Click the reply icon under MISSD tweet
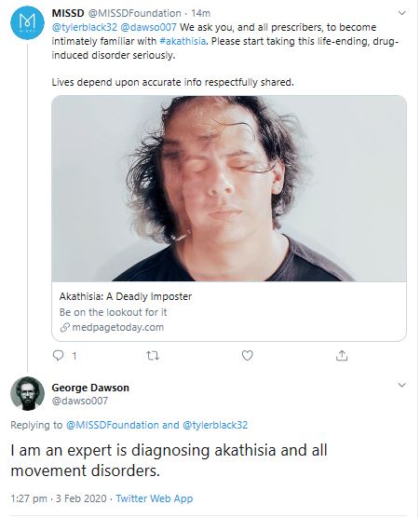The image size is (420, 518). coord(58,356)
